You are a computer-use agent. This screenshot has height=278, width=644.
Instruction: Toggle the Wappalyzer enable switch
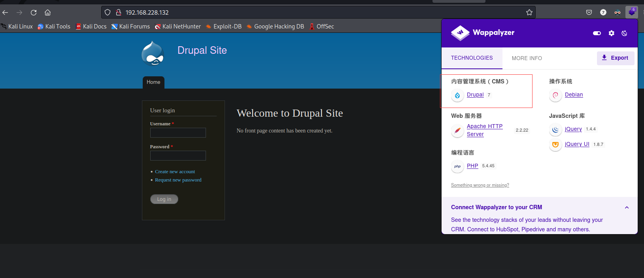point(597,33)
